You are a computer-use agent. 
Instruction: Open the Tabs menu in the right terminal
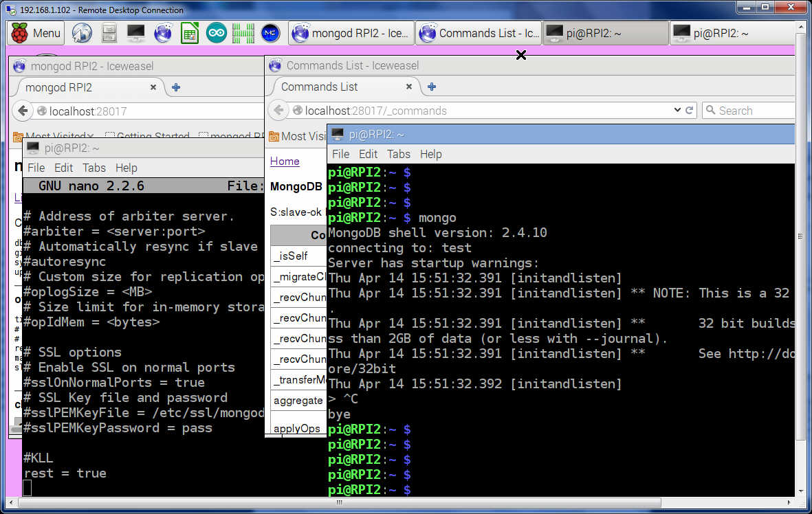click(x=398, y=154)
